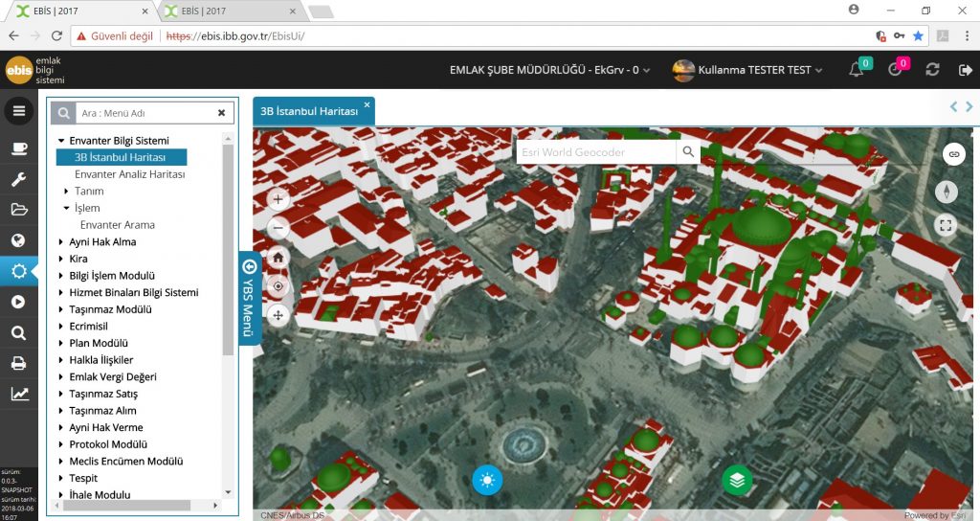Expand Bilgi İşlem Modulü node
Screen dimensions: 980x521
click(61, 276)
